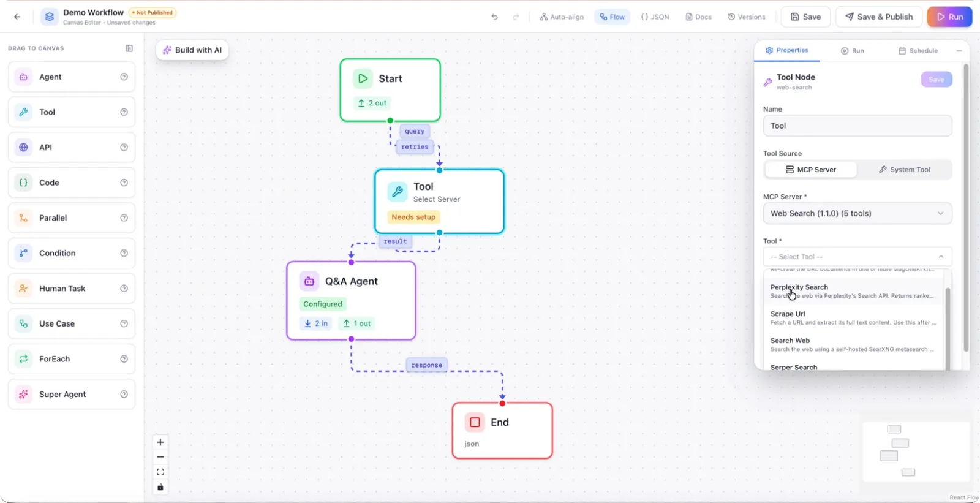Click the redo arrow in the toolbar

[x=516, y=17]
